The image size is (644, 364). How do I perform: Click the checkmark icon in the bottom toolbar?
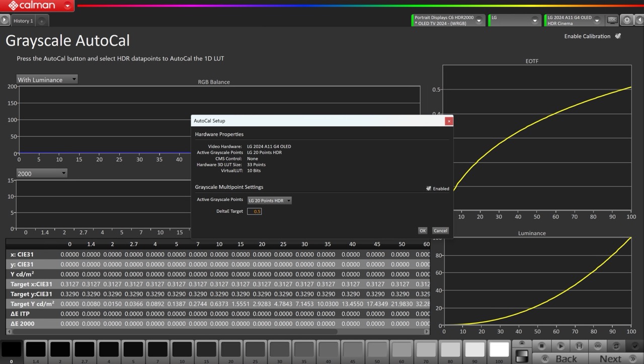click(x=634, y=346)
